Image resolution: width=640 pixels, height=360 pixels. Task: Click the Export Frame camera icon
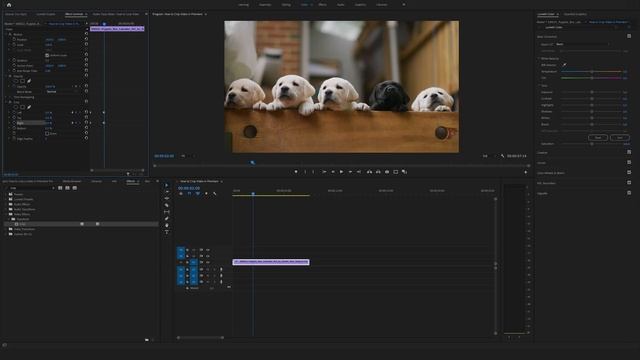coord(387,172)
